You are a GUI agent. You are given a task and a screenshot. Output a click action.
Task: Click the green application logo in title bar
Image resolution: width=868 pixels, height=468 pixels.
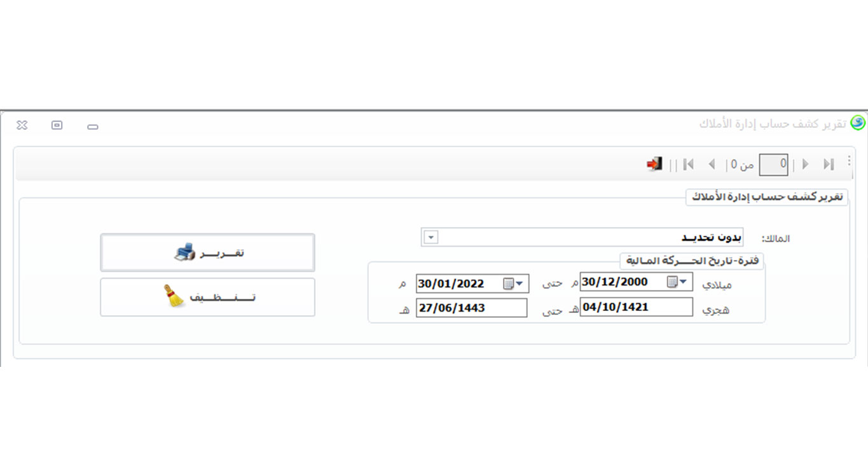tap(858, 123)
